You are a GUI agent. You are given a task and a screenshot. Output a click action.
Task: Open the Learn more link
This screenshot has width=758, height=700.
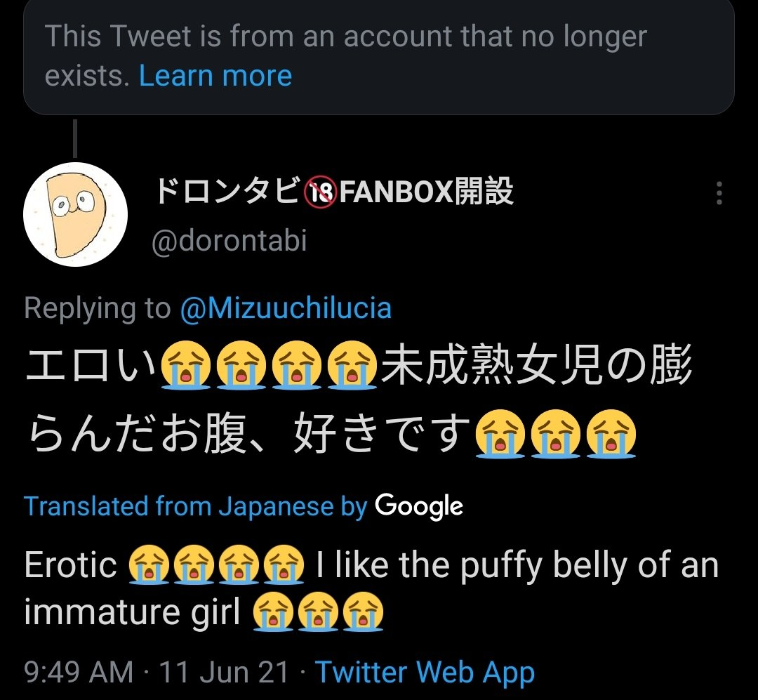point(215,75)
